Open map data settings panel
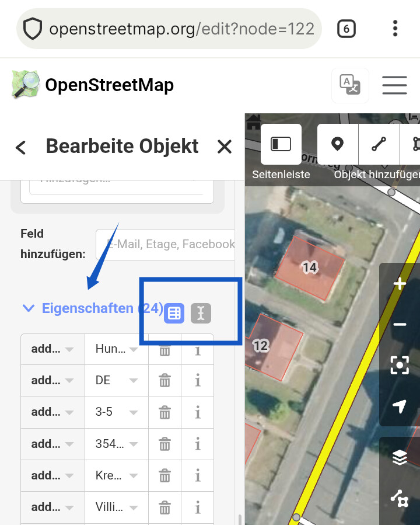 tap(400, 498)
